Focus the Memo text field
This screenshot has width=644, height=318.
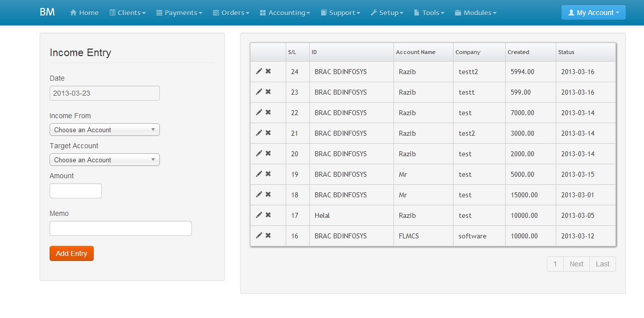coord(120,228)
